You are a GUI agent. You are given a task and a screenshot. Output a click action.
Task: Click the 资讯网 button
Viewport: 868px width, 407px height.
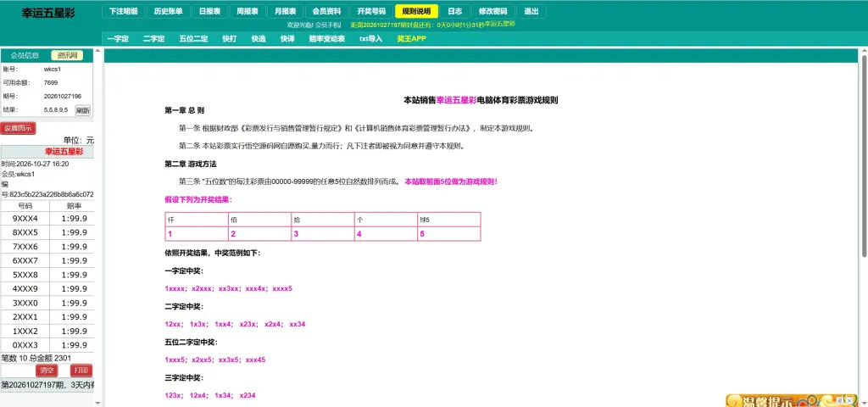(x=67, y=55)
